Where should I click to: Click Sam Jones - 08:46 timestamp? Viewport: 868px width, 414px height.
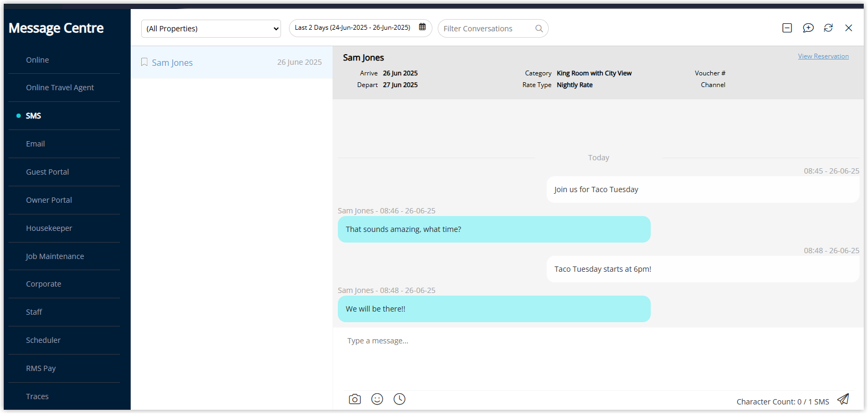click(386, 211)
